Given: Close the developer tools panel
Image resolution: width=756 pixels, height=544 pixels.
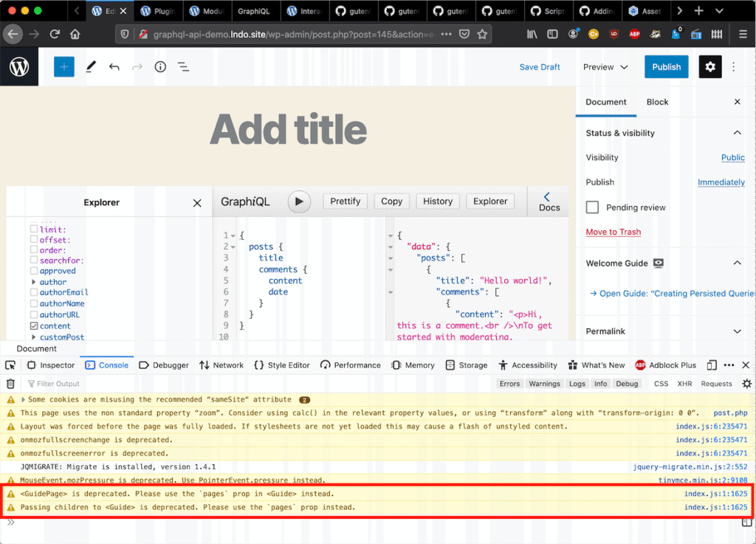Looking at the screenshot, I should pos(746,365).
